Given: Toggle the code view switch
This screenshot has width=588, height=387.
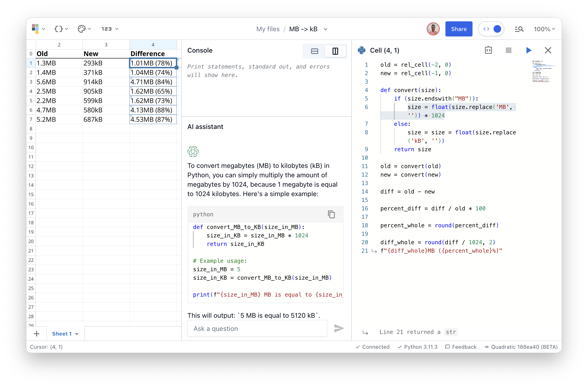Looking at the screenshot, I should click(491, 29).
